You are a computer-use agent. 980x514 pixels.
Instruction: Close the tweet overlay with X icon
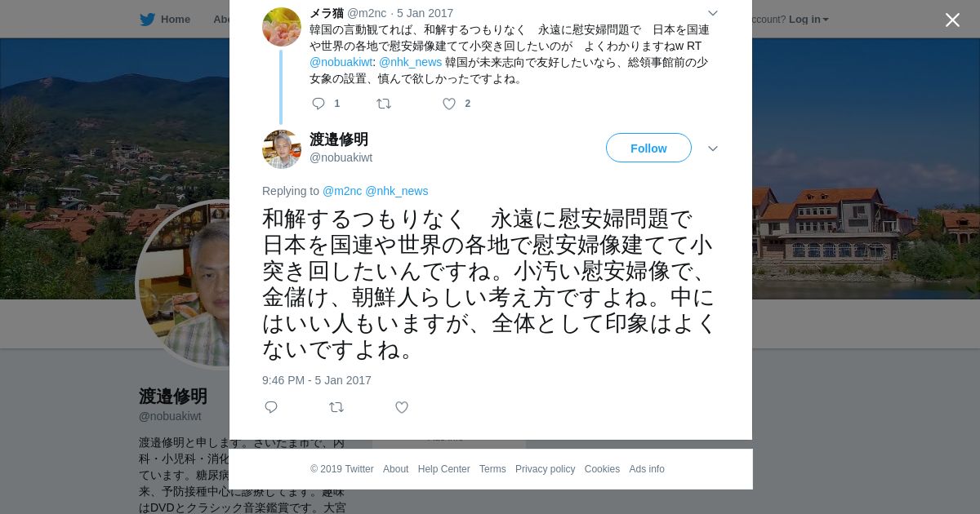point(952,20)
